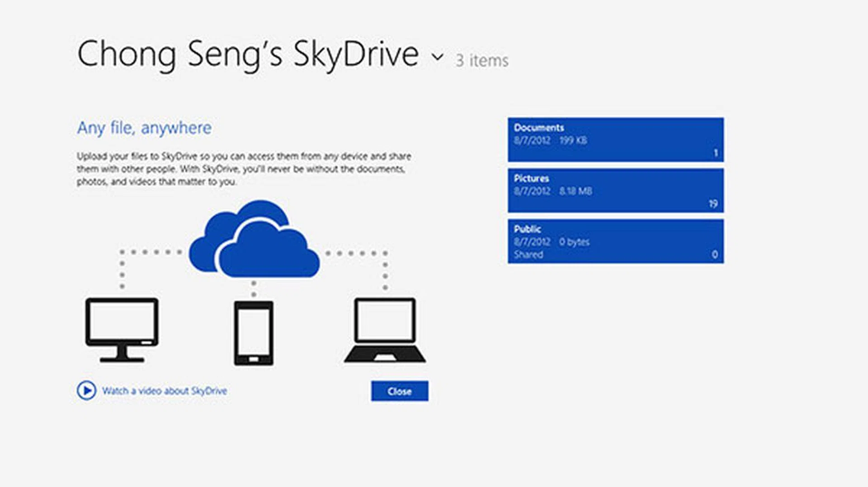The width and height of the screenshot is (868, 487).
Task: Click the SkyDrive cloud logo illustration
Action: click(x=254, y=240)
